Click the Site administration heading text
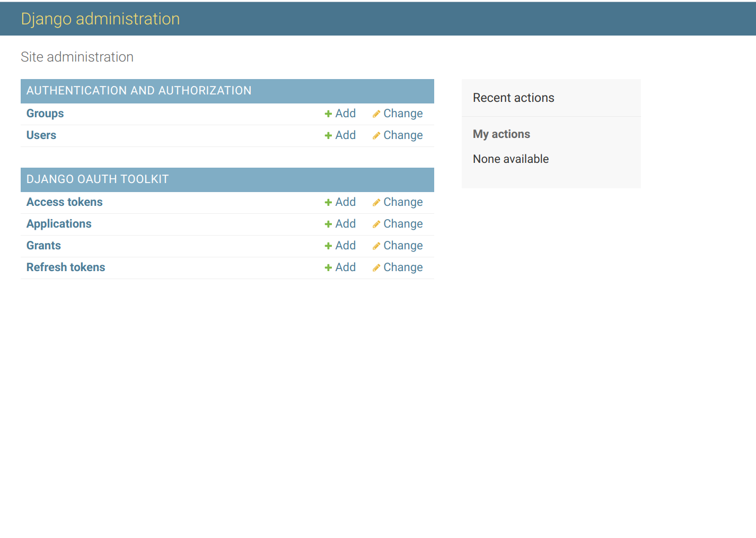 (x=77, y=57)
